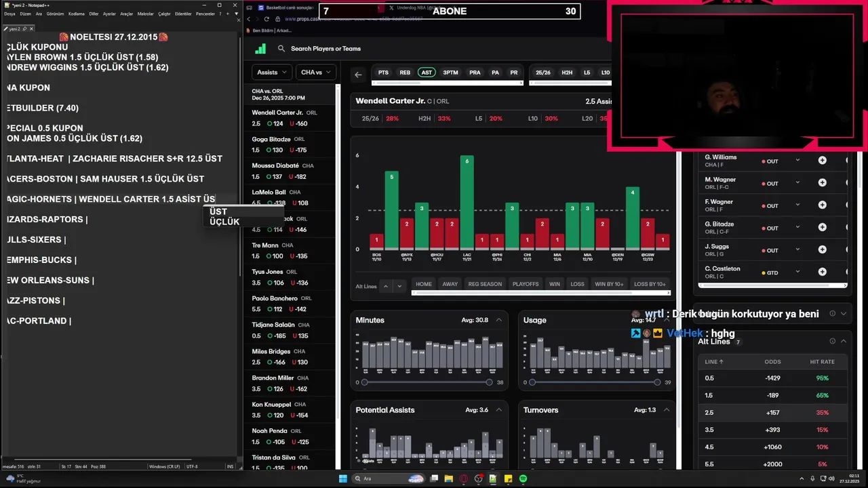Image resolution: width=868 pixels, height=488 pixels.
Task: Open the Assists stat dropdown
Action: click(x=271, y=72)
